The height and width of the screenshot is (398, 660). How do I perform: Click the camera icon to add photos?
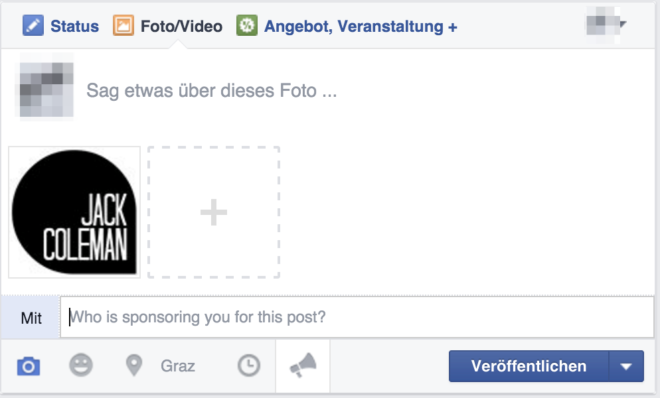tap(29, 366)
